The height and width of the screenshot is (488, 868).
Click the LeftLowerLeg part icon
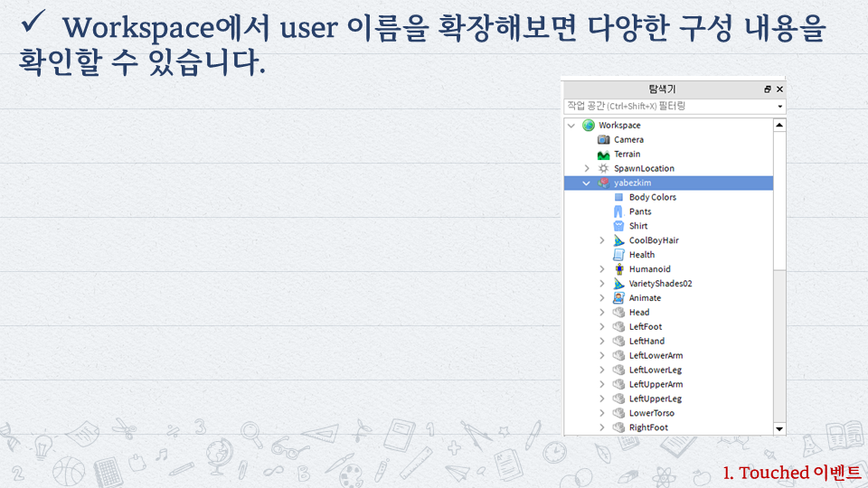[x=618, y=370]
